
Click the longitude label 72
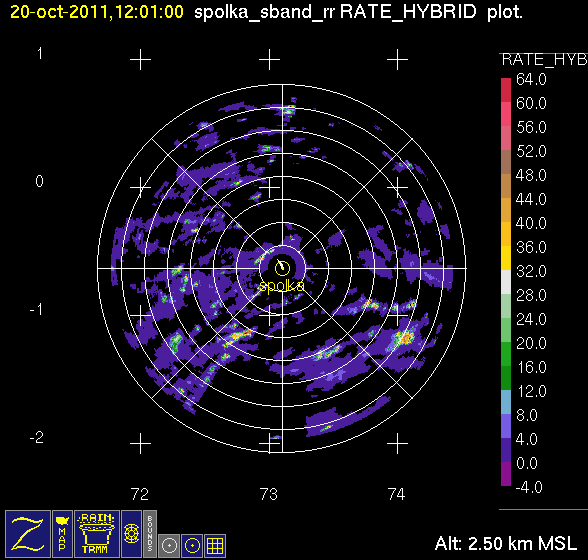[x=140, y=494]
